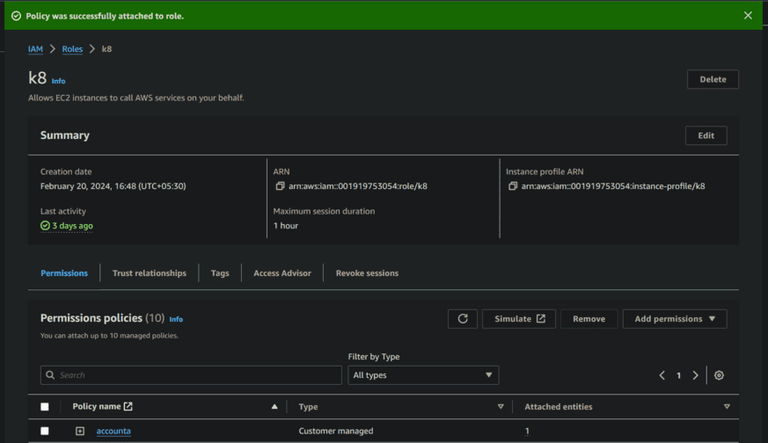Select all policies checkbox in header
768x443 pixels.
(x=45, y=407)
